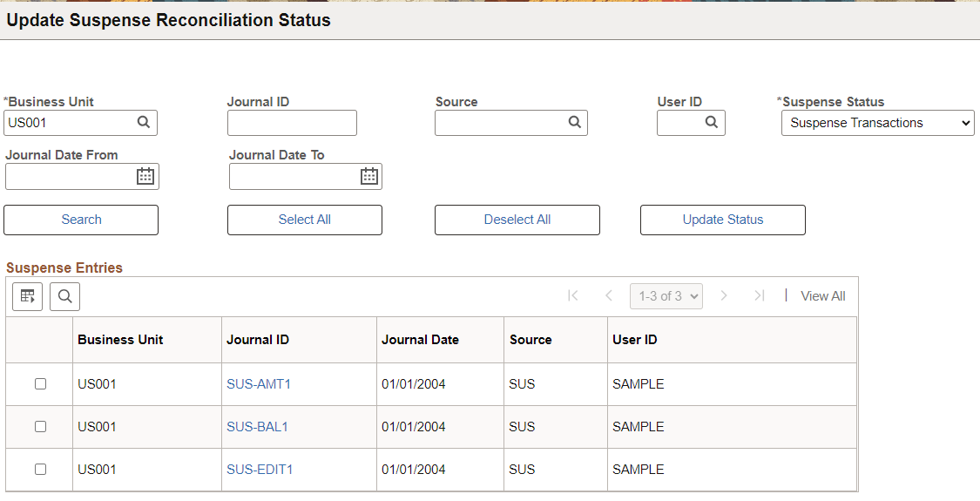Click the Select All button
Viewport: 980px width, 501px height.
tap(305, 220)
